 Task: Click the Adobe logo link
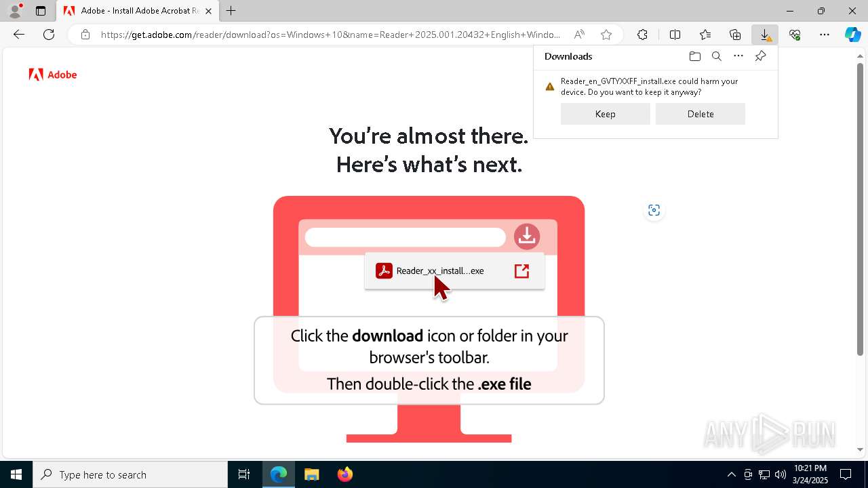click(53, 75)
